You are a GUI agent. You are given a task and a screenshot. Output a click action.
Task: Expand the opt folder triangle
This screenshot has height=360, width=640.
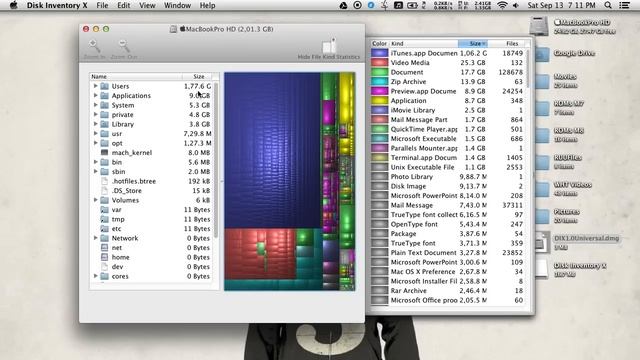[96, 143]
